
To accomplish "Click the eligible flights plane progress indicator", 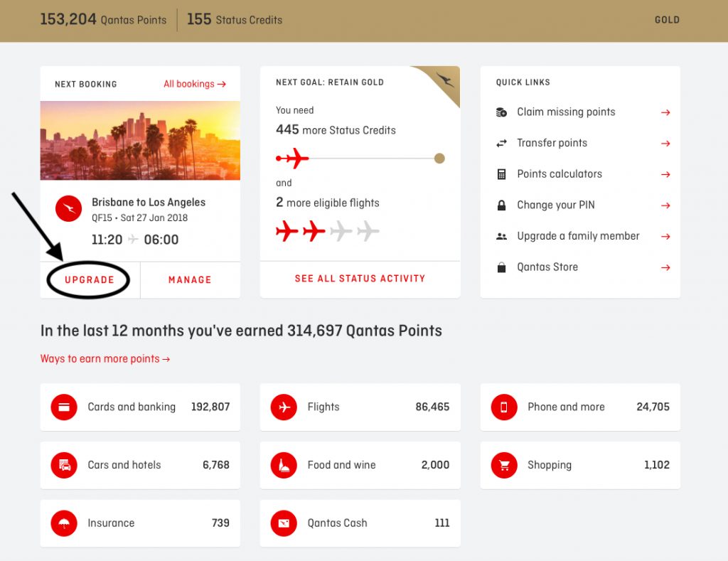I will 327,231.
